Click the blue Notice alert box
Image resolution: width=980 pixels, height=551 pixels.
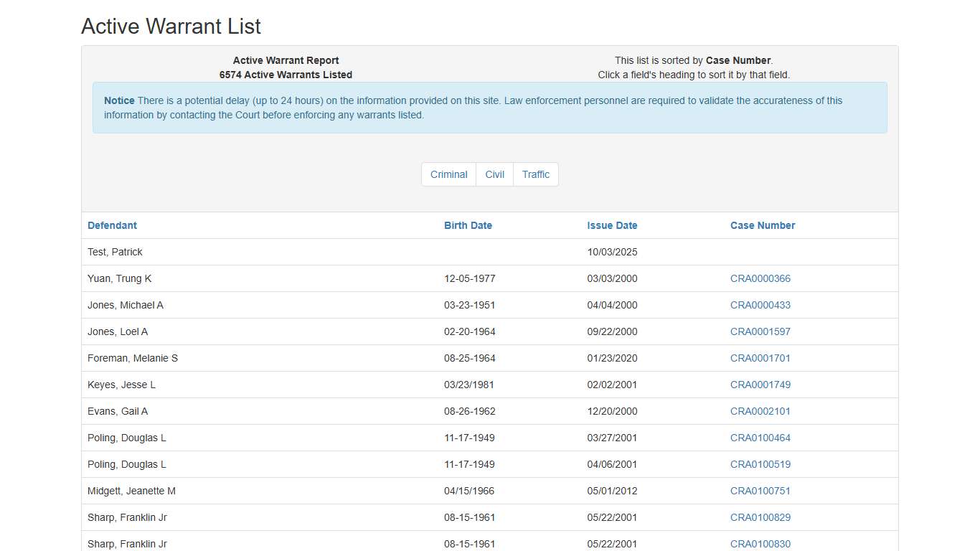tap(489, 108)
